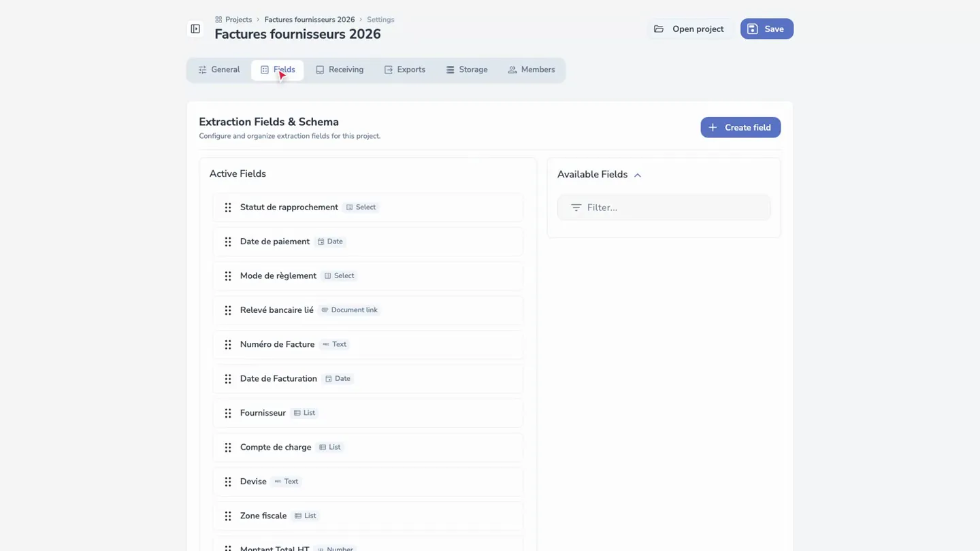Select the Devise field name
This screenshot has height=551, width=980.
(x=253, y=481)
